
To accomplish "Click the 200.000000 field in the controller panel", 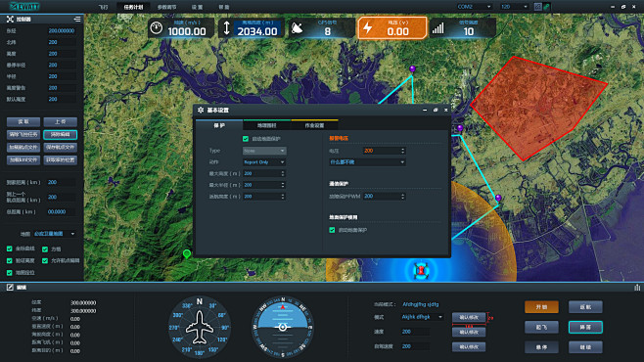I will click(62, 30).
